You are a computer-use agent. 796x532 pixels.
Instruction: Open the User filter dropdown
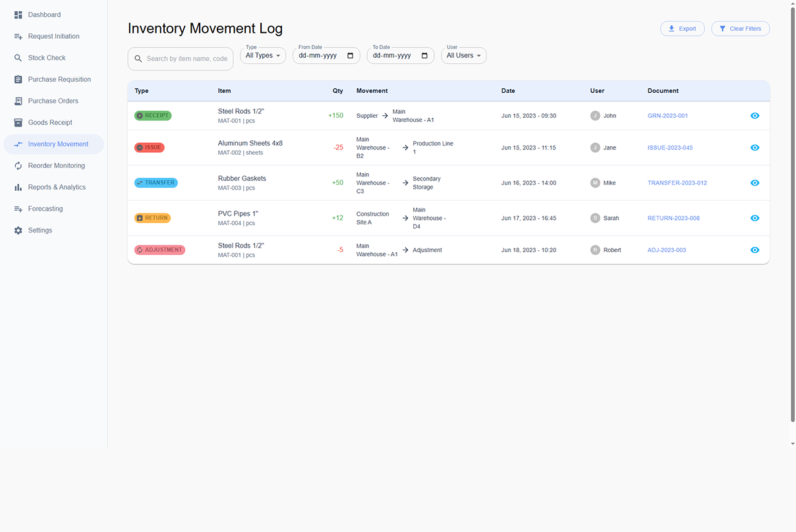click(464, 55)
